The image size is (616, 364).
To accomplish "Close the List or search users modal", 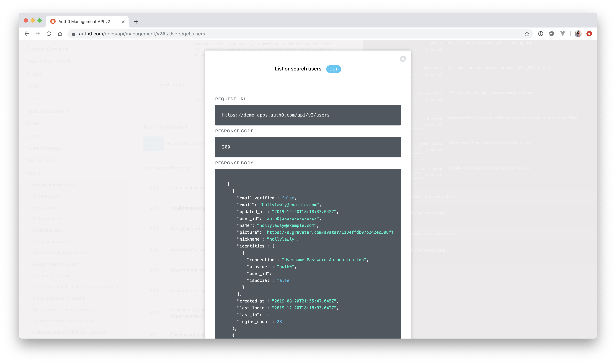I will [x=403, y=59].
